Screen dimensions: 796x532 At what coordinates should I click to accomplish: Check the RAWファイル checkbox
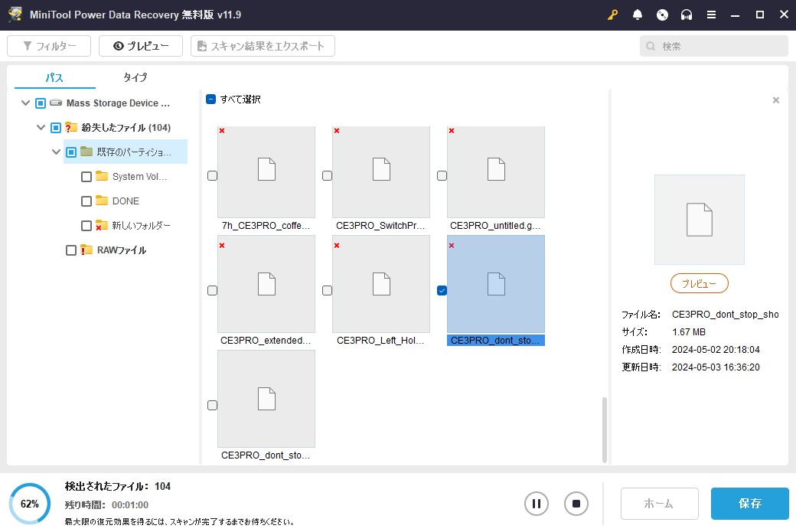pos(71,250)
